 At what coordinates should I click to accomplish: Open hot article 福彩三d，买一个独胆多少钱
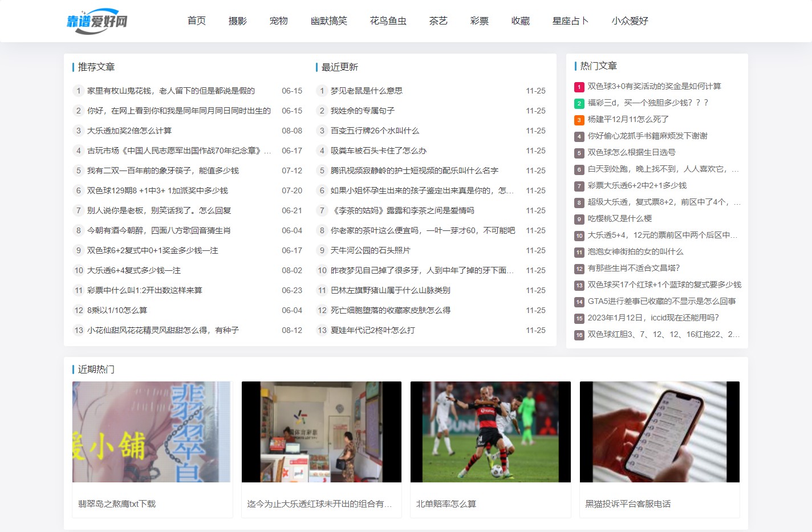tap(648, 103)
